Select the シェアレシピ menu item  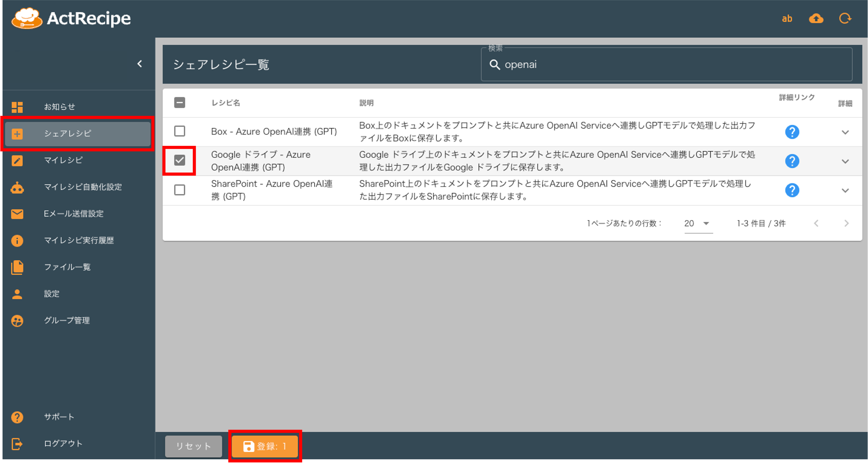(78, 134)
